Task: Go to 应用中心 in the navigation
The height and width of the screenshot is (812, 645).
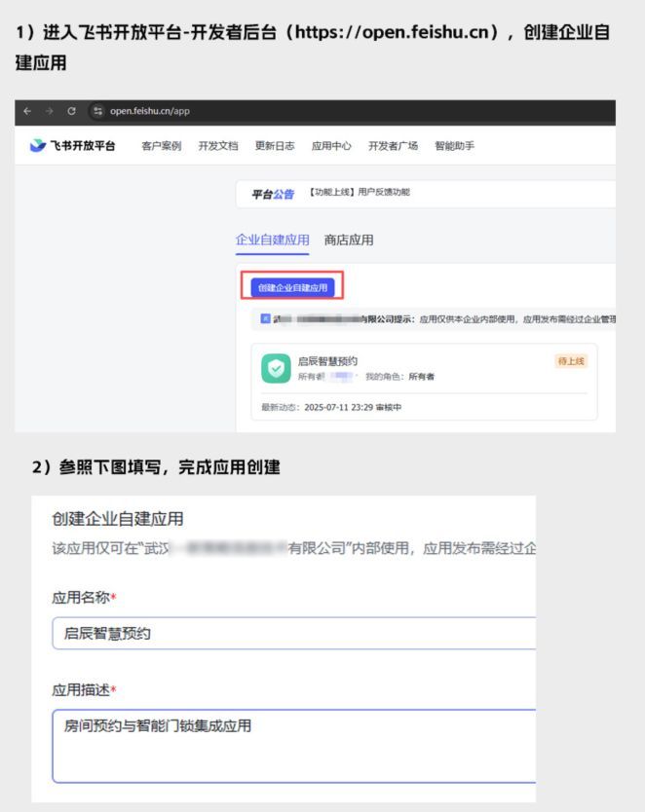Action: (x=331, y=146)
